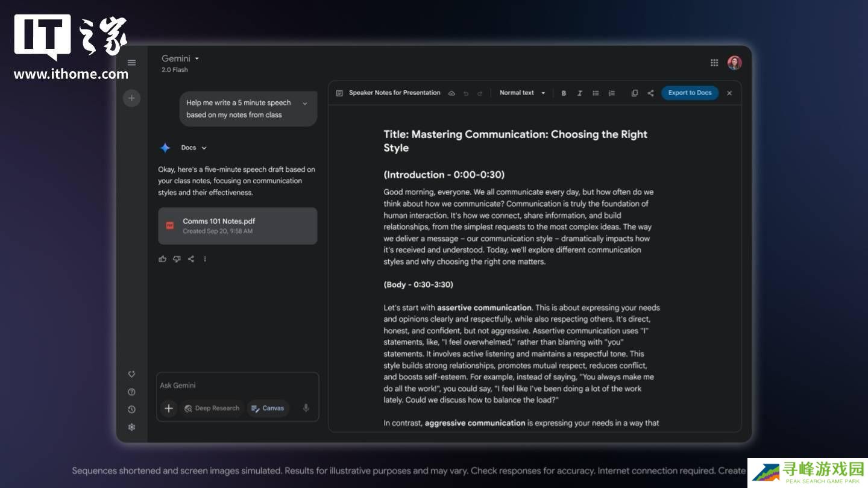Open the Google apps grid
The image size is (868, 488).
click(x=714, y=63)
